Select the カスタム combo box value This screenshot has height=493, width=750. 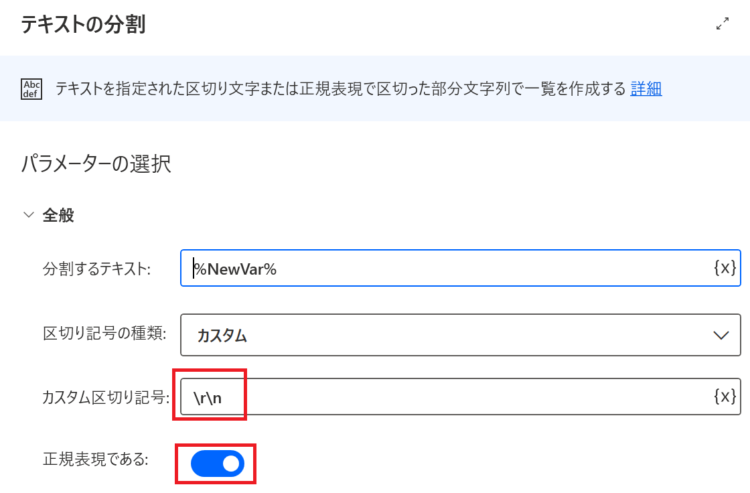(x=461, y=335)
